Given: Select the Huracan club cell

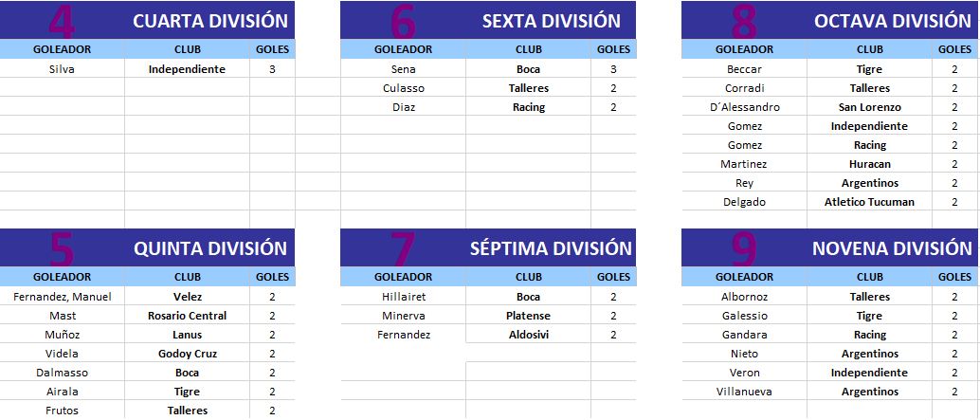Looking at the screenshot, I should [x=869, y=164].
